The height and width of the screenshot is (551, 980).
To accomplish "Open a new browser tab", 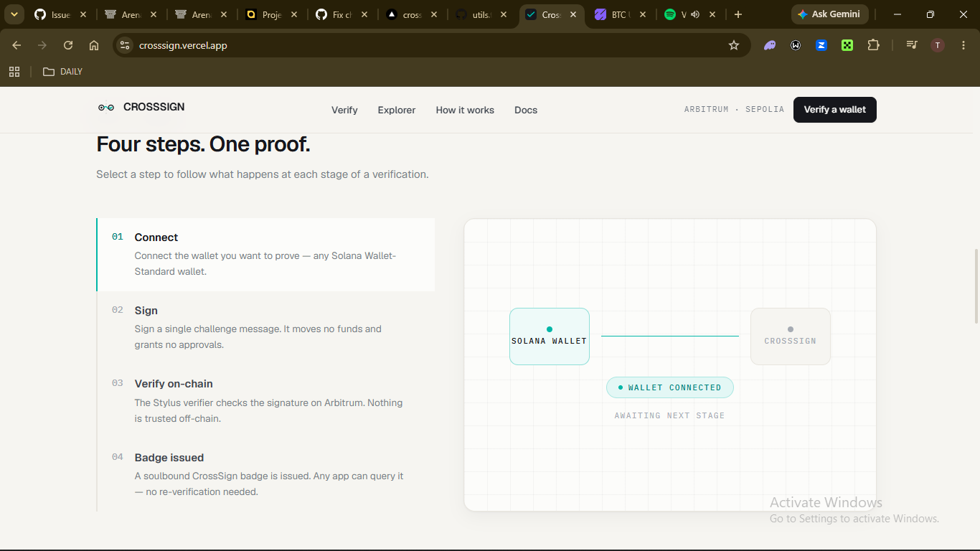I will 738,14.
